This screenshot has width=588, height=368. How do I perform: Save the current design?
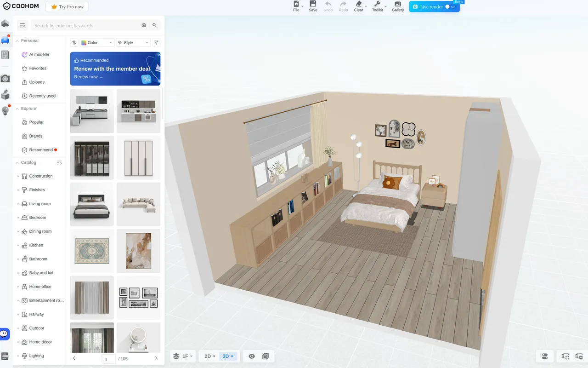[313, 6]
